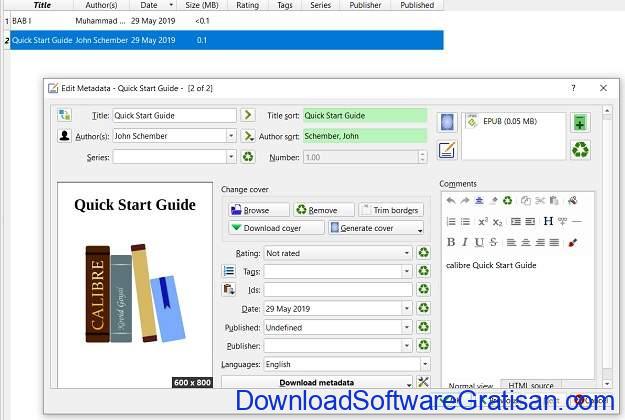Open the Tag editor icon beside Tags
Viewport: 625px width, 420px height.
[x=229, y=271]
